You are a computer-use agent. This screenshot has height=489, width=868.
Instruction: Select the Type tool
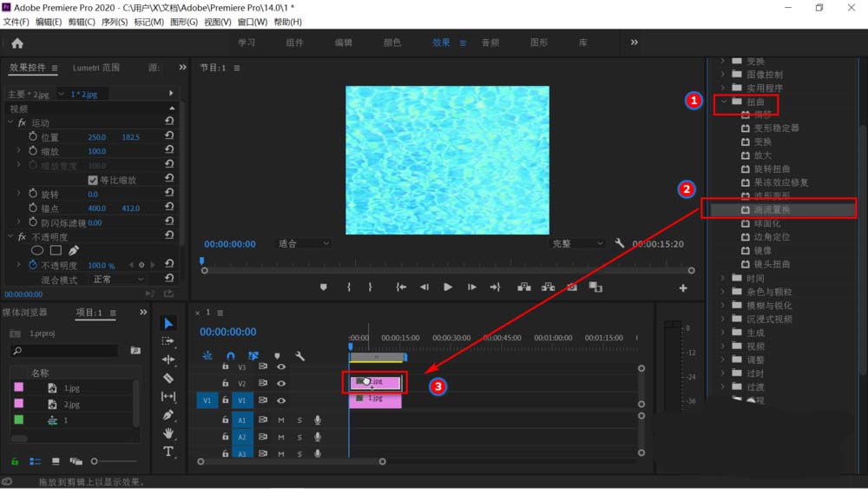tap(168, 452)
